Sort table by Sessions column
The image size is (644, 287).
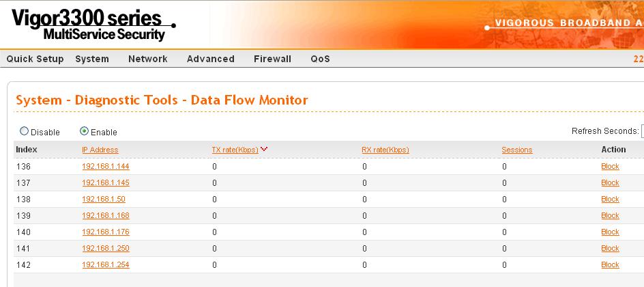517,150
